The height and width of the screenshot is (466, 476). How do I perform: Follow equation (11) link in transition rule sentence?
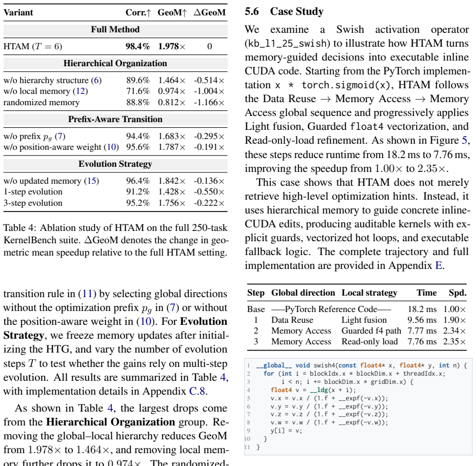pos(87,294)
